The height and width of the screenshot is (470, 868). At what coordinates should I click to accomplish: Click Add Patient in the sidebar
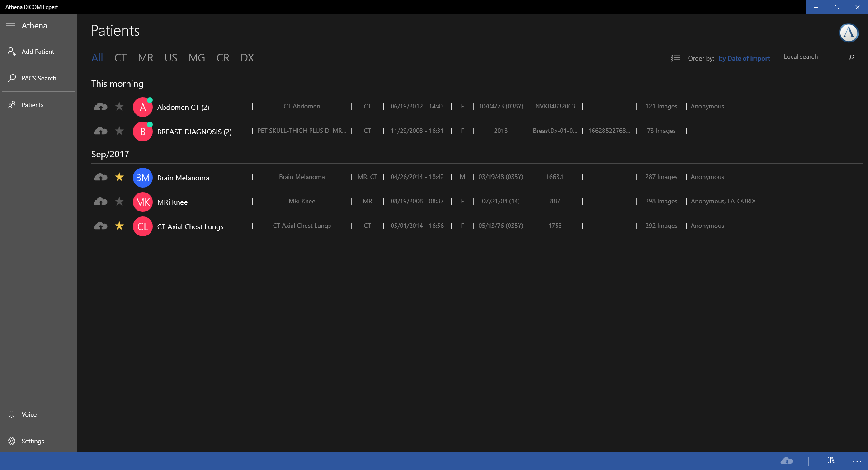[x=38, y=51]
